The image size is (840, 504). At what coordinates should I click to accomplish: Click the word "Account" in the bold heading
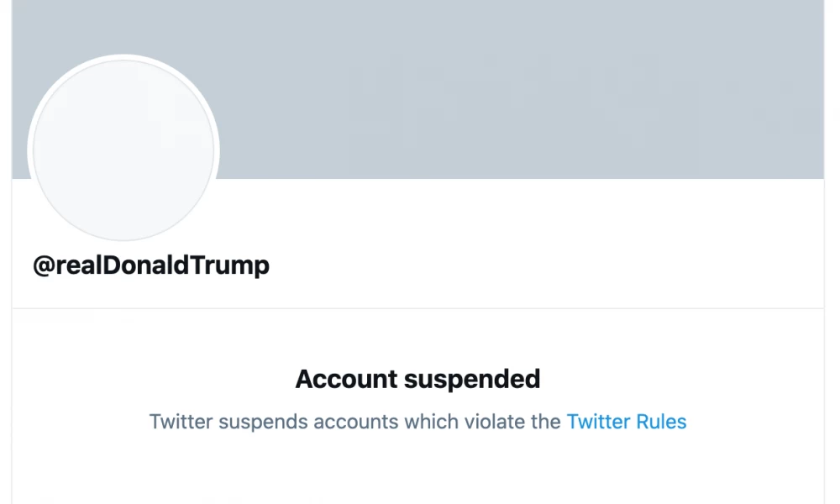click(345, 379)
